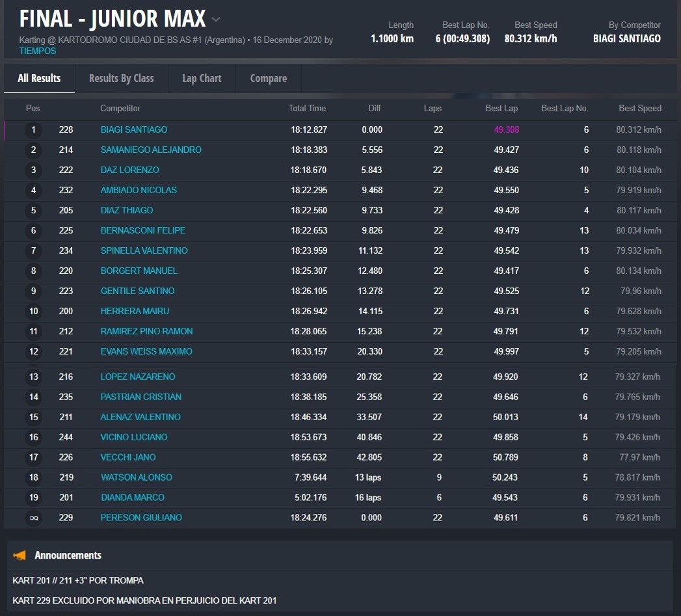
Task: Click the position 1 badge icon
Action: click(34, 130)
